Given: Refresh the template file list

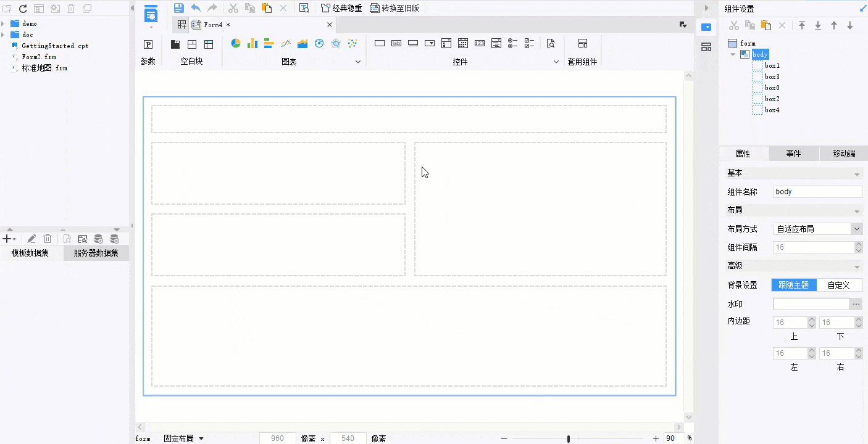Looking at the screenshot, I should coord(23,9).
